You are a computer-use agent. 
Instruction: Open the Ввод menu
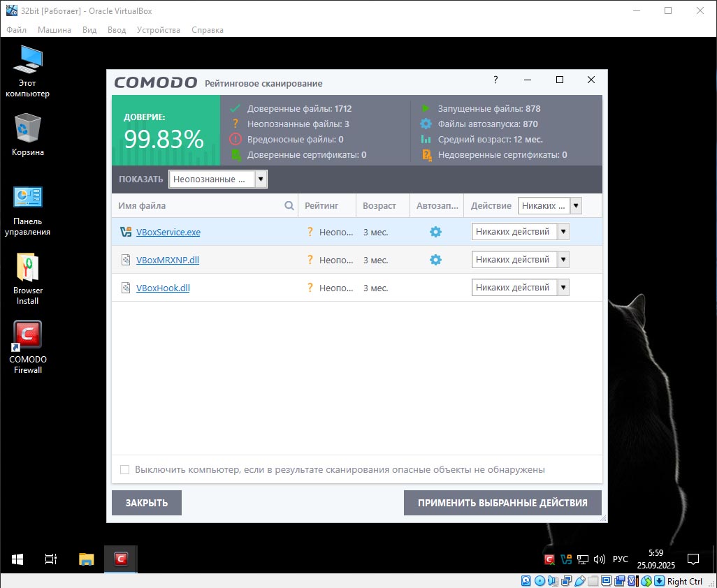[117, 30]
